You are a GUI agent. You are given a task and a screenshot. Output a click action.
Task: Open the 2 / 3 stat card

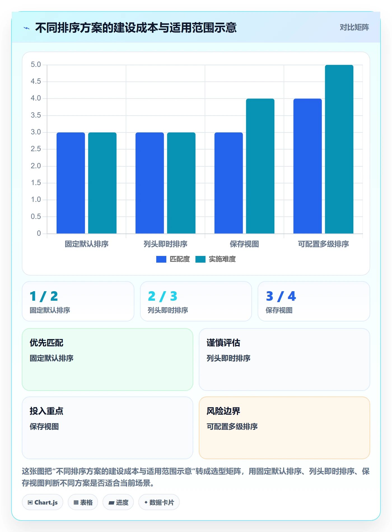tap(196, 301)
